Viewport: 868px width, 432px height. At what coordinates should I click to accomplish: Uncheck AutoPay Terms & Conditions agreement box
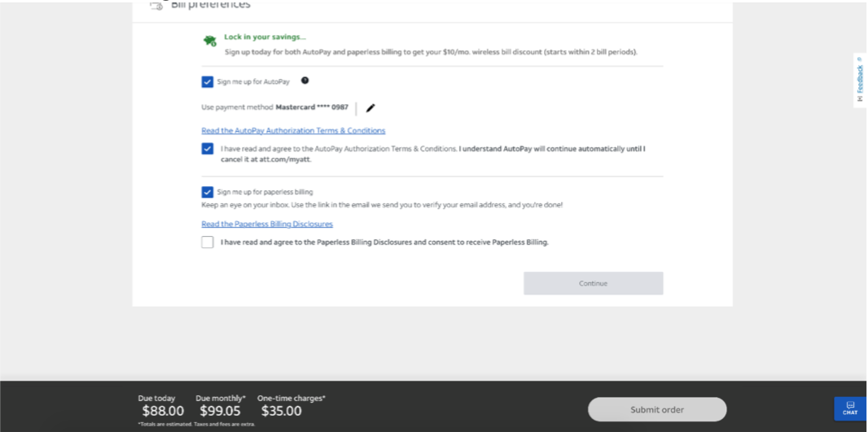[x=207, y=149]
